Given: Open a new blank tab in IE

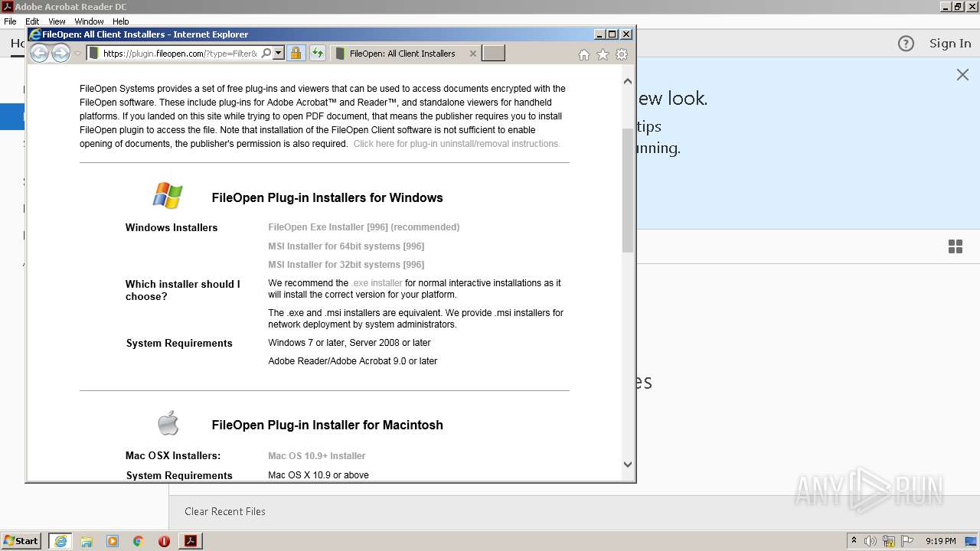Looking at the screenshot, I should click(493, 54).
